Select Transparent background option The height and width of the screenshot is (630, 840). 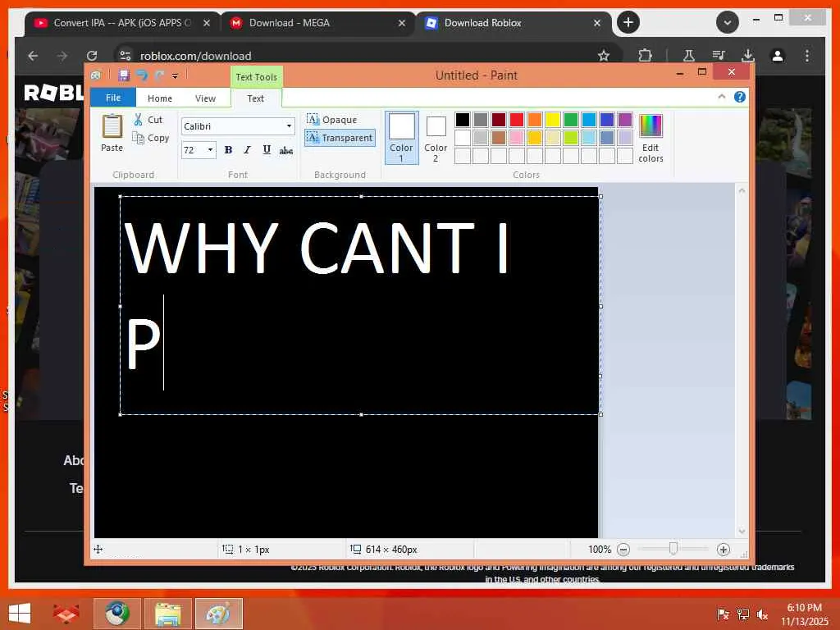tap(340, 138)
